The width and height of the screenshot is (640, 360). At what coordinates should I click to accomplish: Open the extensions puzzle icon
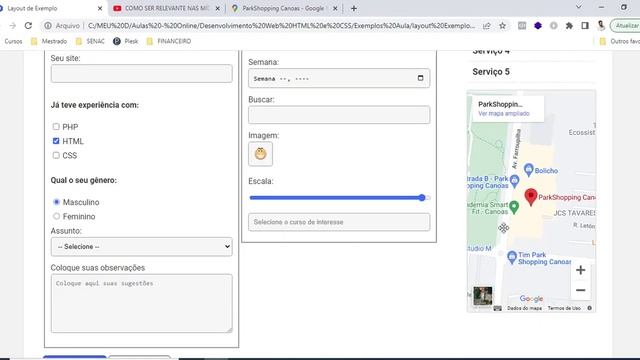pyautogui.click(x=569, y=26)
